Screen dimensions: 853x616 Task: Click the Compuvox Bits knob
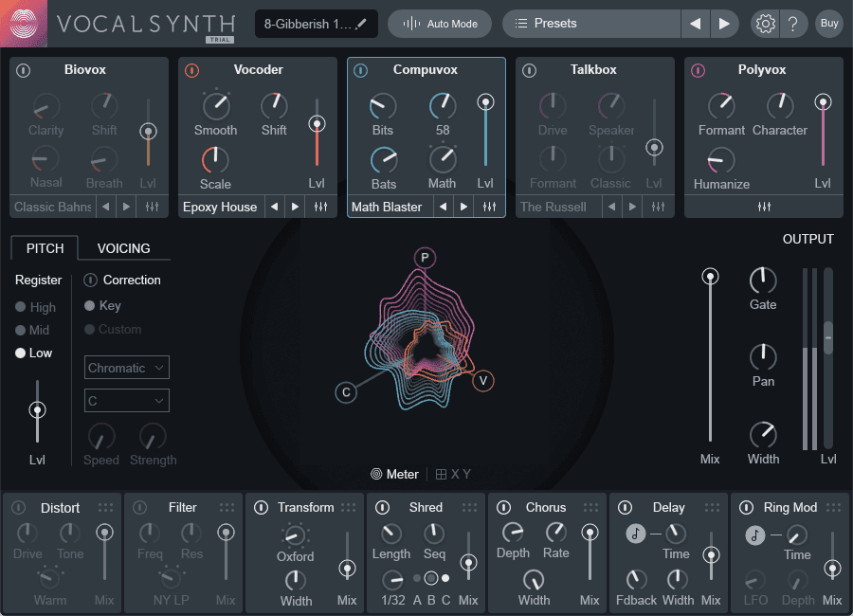(383, 106)
